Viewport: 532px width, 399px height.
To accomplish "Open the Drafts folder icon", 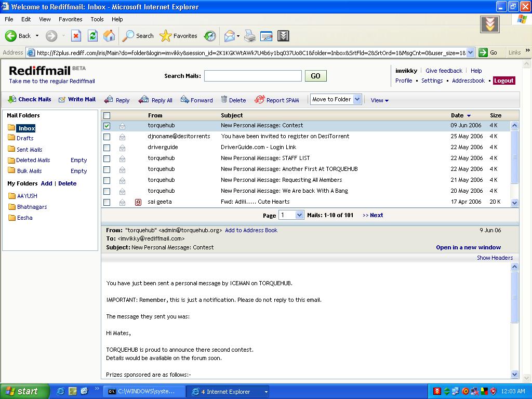I will pyautogui.click(x=11, y=137).
